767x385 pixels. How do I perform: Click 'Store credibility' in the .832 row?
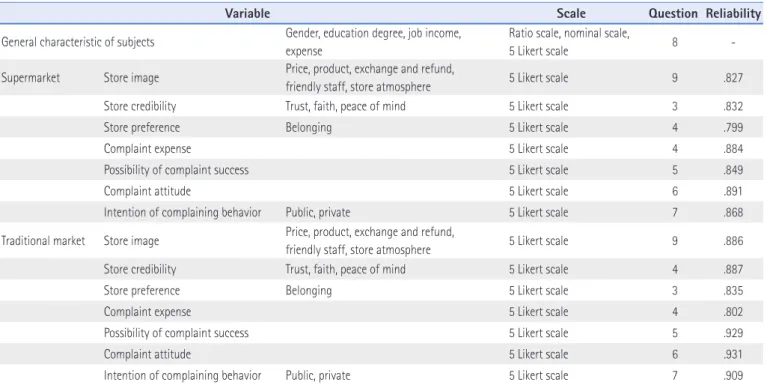click(x=140, y=106)
